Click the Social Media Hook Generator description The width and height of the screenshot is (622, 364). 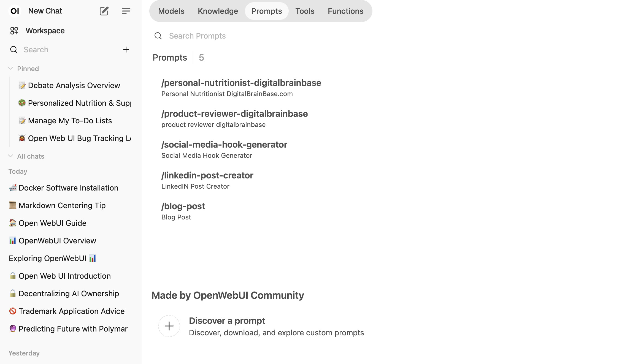click(207, 156)
